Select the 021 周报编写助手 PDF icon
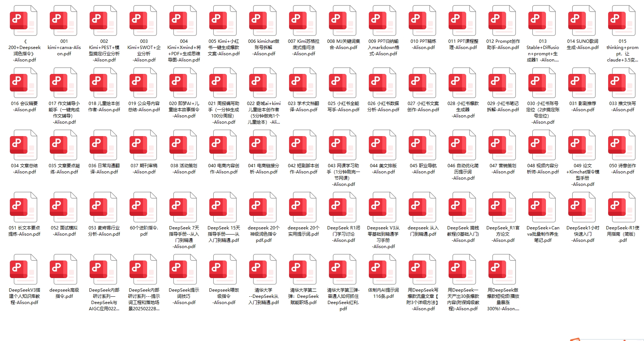The width and height of the screenshot is (644, 341). (x=223, y=83)
